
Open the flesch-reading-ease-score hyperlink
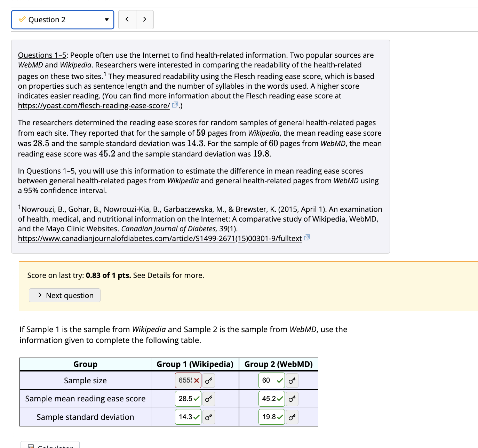click(93, 105)
